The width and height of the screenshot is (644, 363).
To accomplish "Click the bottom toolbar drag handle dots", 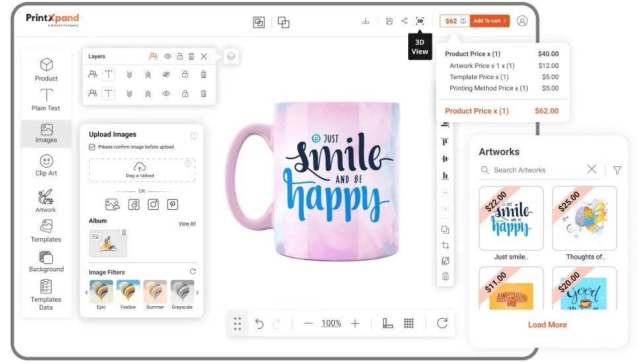I will click(237, 323).
